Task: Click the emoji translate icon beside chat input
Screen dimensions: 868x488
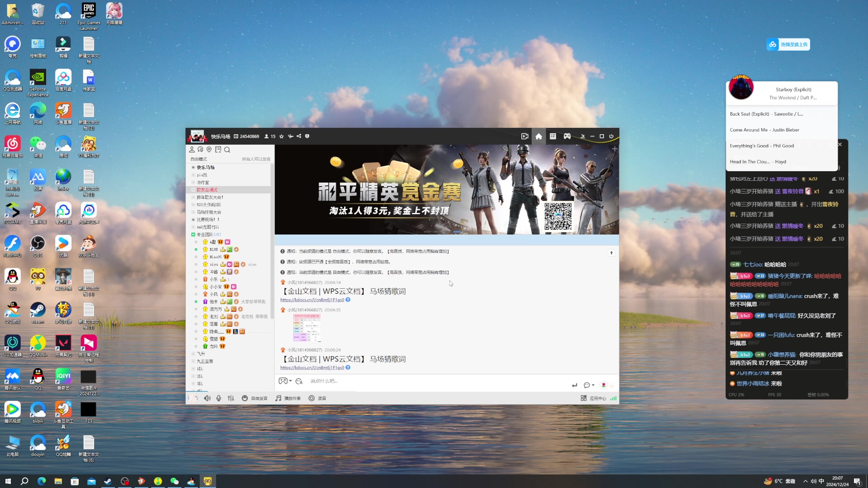Action: pos(299,381)
